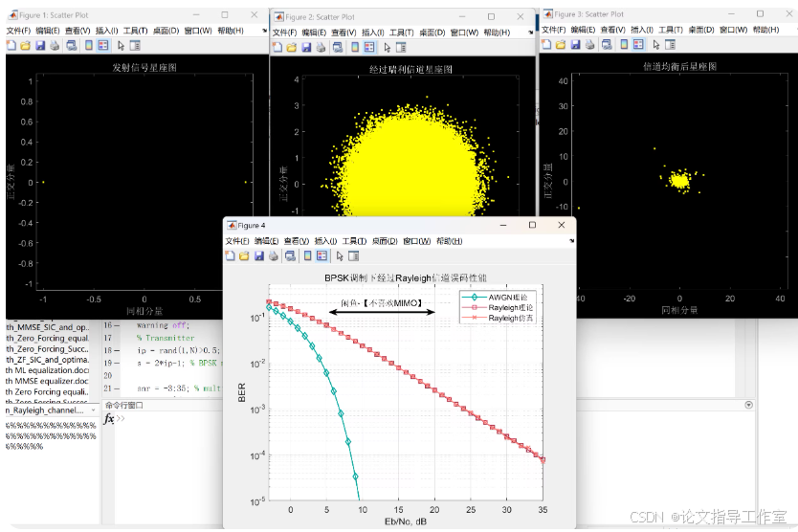Screen dimensions: 798x532
Task: Click code line 18 'ip = rand(1,N)>0.5;'
Action: 178,350
